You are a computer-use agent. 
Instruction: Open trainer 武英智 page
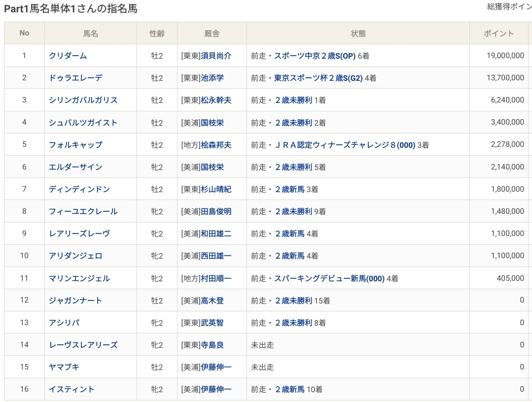click(x=212, y=323)
